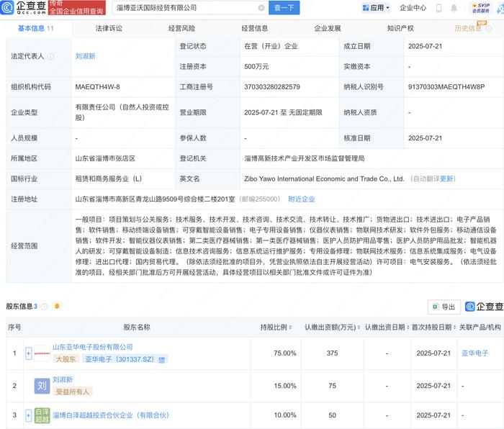This screenshot has width=504, height=429.
Task: Switch to the 企业发展 tab
Action: click(x=327, y=28)
